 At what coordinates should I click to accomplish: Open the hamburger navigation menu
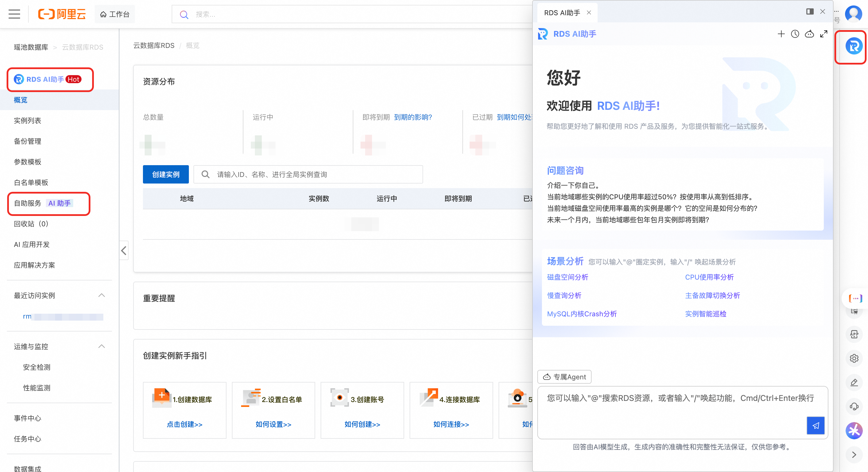(x=14, y=14)
